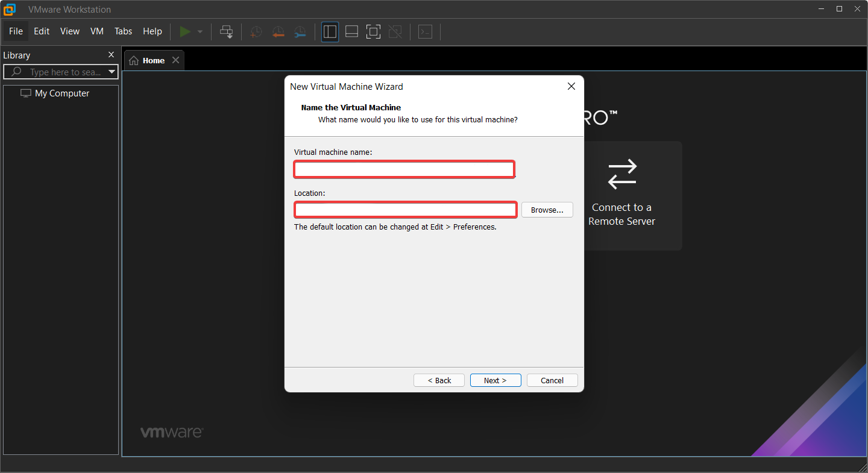This screenshot has width=868, height=473.
Task: Switch to the Home tab
Action: [x=153, y=60]
